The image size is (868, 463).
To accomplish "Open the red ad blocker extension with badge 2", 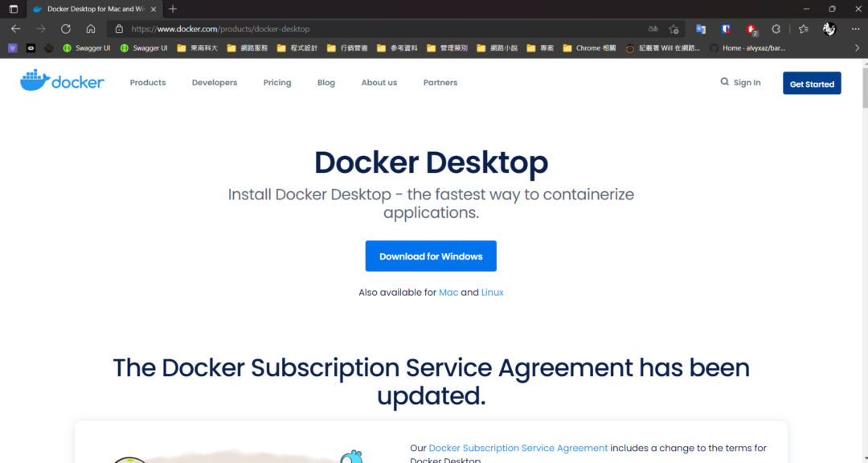I will pos(751,30).
